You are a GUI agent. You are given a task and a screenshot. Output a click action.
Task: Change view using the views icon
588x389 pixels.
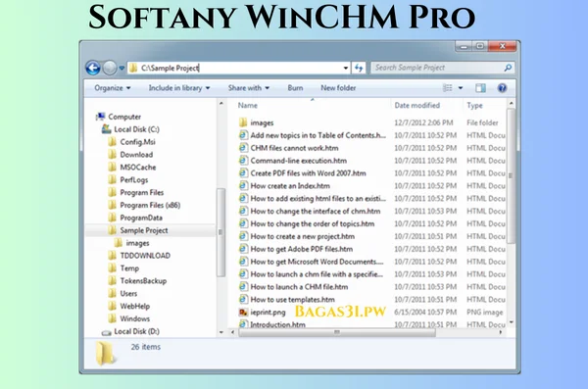(x=448, y=88)
